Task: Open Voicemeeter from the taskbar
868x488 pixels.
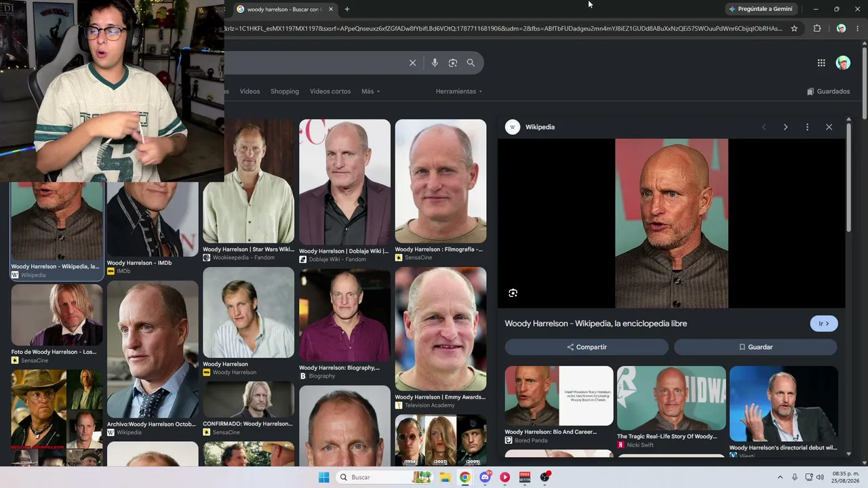Action: 525,477
